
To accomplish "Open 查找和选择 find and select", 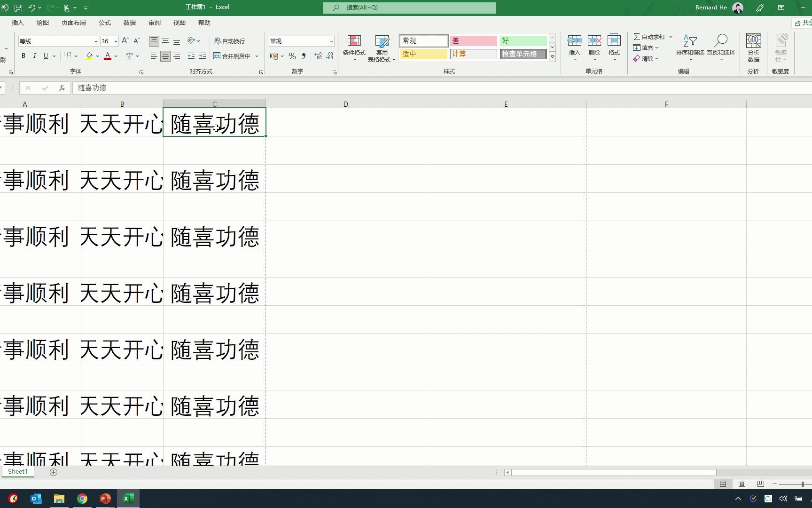I will pyautogui.click(x=721, y=48).
